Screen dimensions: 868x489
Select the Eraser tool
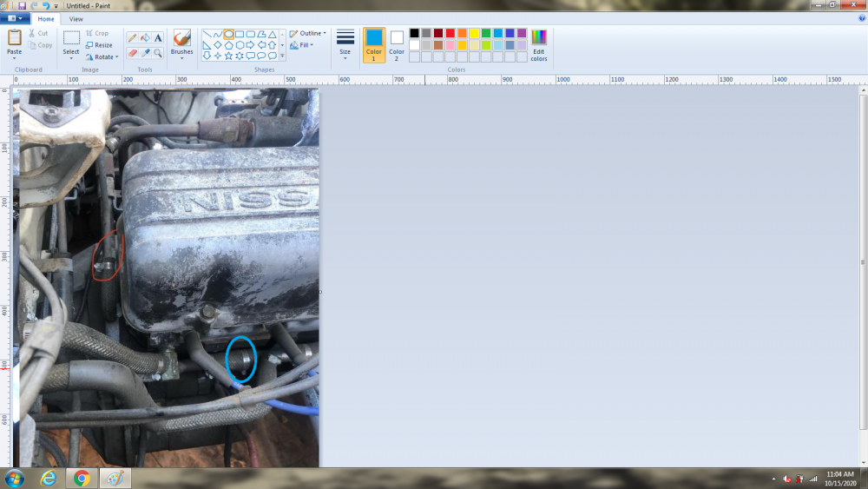coord(132,53)
